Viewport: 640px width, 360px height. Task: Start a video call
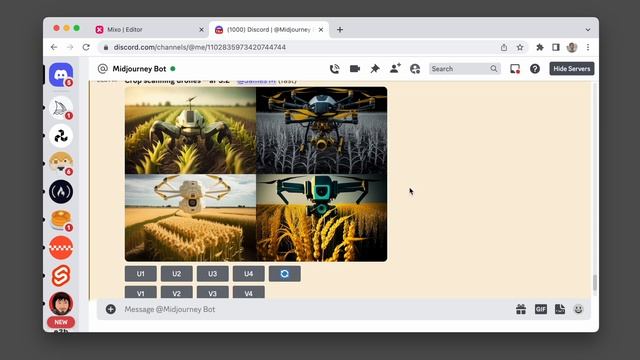[x=355, y=69]
